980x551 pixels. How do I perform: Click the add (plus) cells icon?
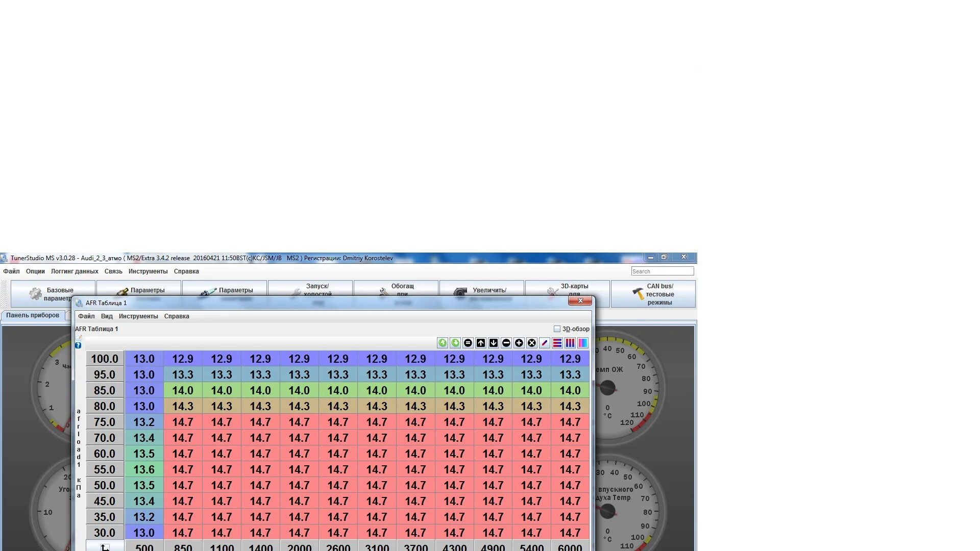tap(519, 343)
